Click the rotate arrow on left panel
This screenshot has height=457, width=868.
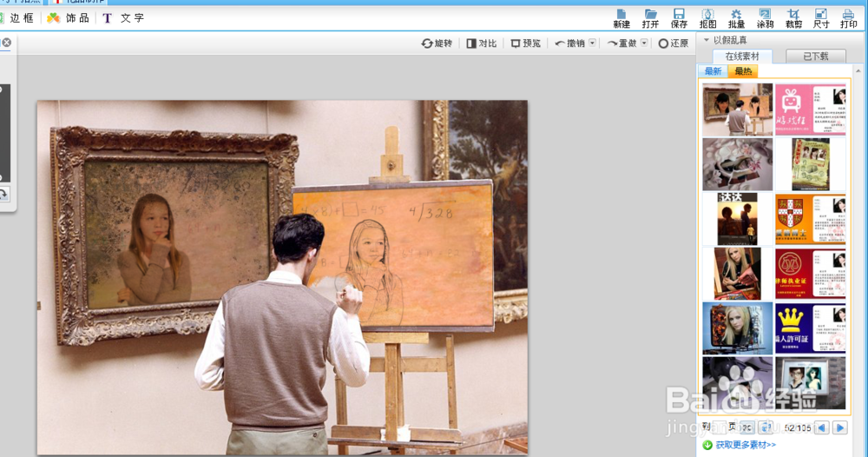3,194
